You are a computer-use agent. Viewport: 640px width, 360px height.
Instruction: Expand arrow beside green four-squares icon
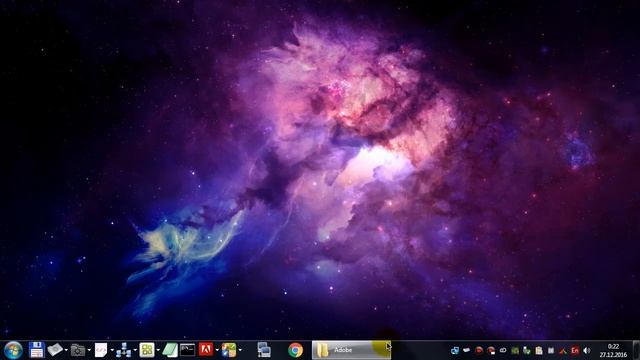tap(158, 350)
